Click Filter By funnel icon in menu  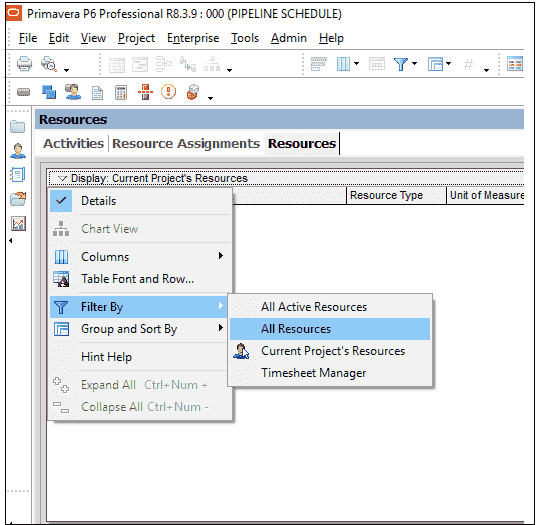(61, 307)
